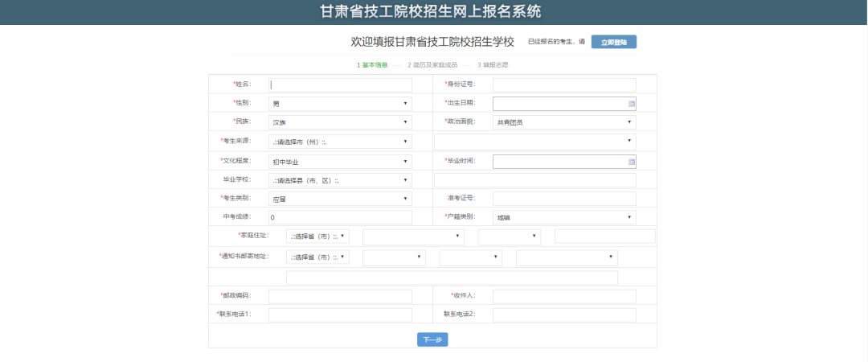Expand the 考生类别 candidate type dropdown
Image resolution: width=868 pixels, height=362 pixels.
click(x=340, y=199)
